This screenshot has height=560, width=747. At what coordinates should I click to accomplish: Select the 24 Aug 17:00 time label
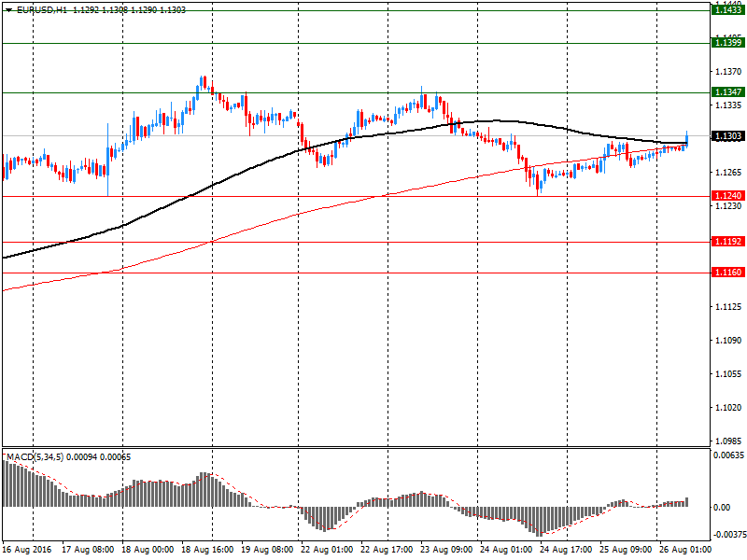(566, 550)
